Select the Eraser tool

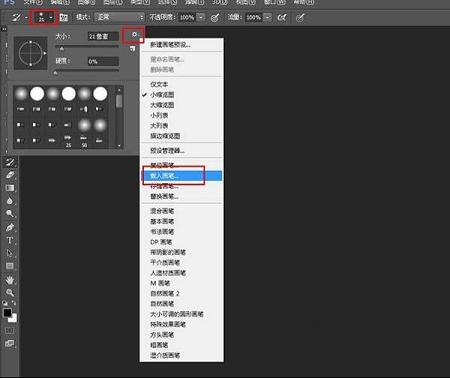click(x=10, y=175)
